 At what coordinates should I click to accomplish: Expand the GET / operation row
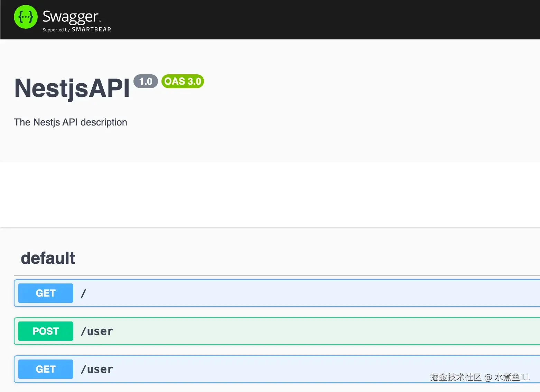click(277, 293)
